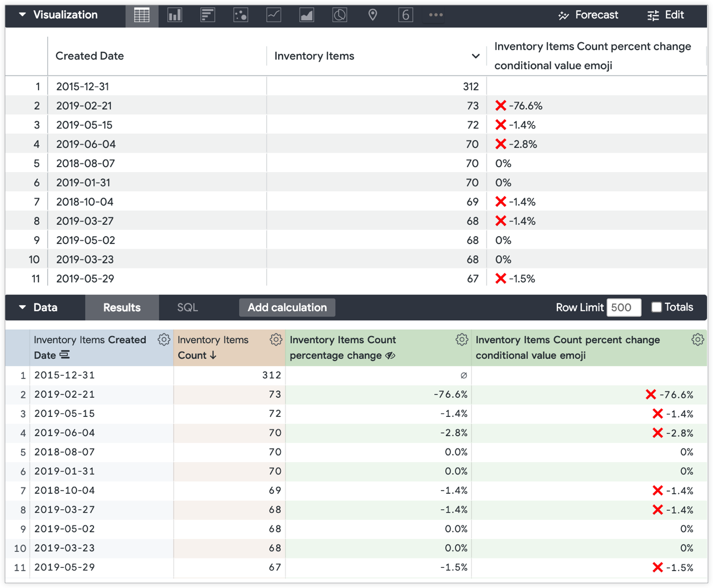Click the Row Limit input field

624,308
